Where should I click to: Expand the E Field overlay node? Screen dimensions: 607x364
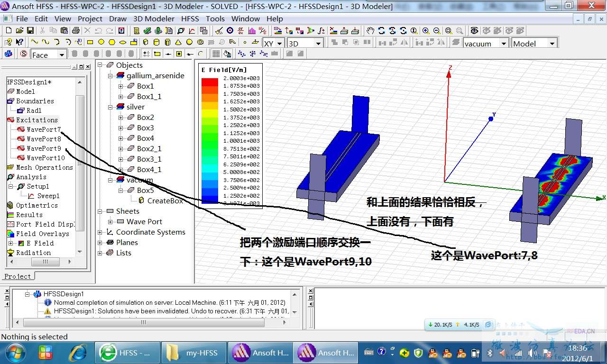tap(11, 243)
